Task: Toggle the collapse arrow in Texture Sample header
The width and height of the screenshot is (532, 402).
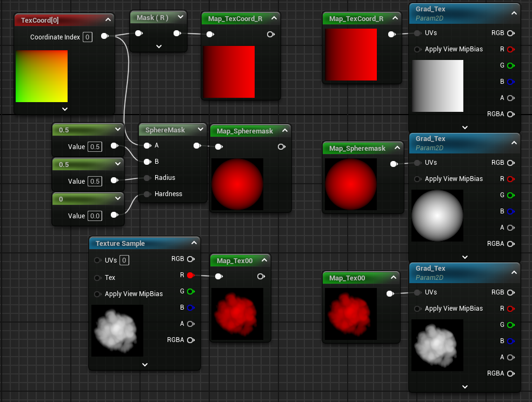Action: (x=194, y=243)
